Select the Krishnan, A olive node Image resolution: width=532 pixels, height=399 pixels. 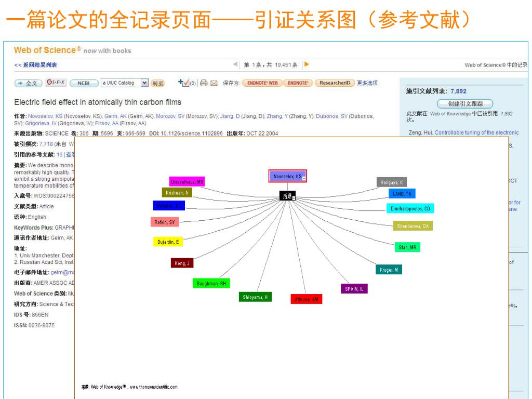pos(177,193)
